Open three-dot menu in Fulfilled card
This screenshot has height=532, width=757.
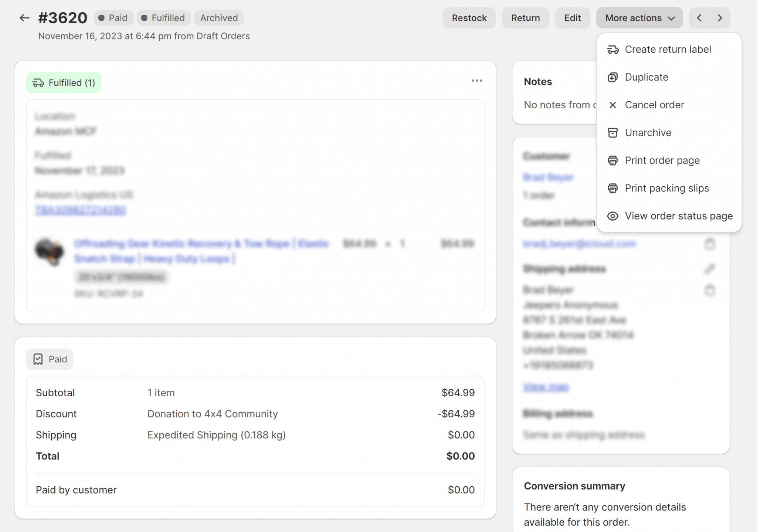(x=477, y=81)
